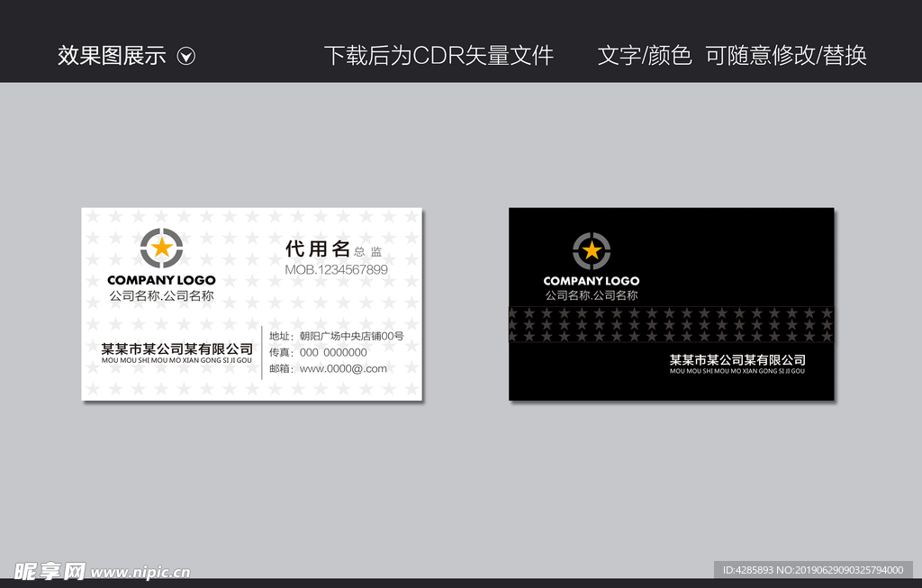Toggle the circled down-arrow beside 效果图展示
This screenshot has height=588, width=922.
tap(187, 56)
